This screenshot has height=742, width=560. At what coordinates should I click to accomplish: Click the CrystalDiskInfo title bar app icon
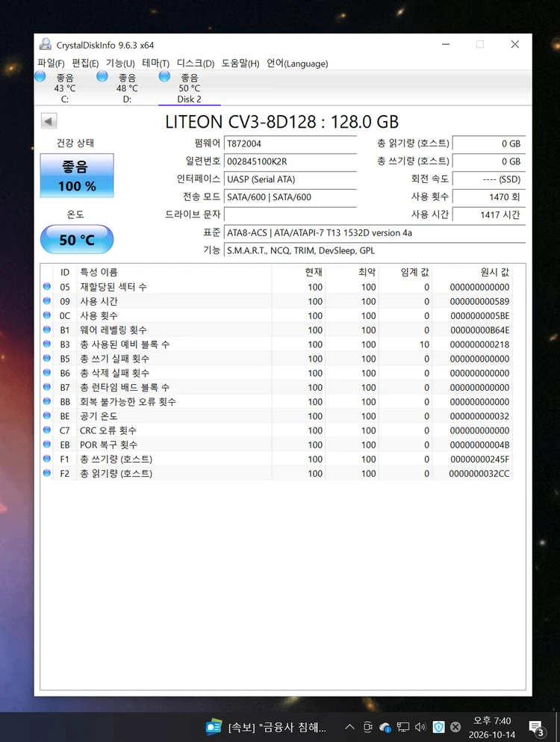pos(46,45)
